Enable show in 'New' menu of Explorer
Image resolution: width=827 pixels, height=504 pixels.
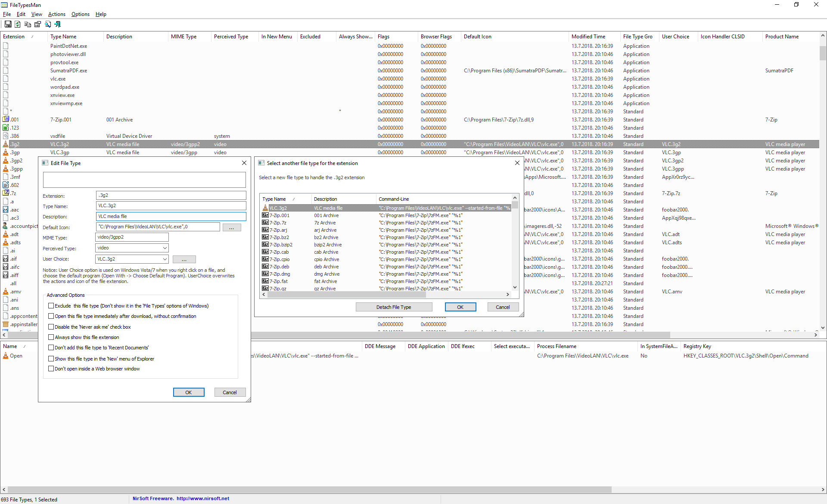[51, 359]
